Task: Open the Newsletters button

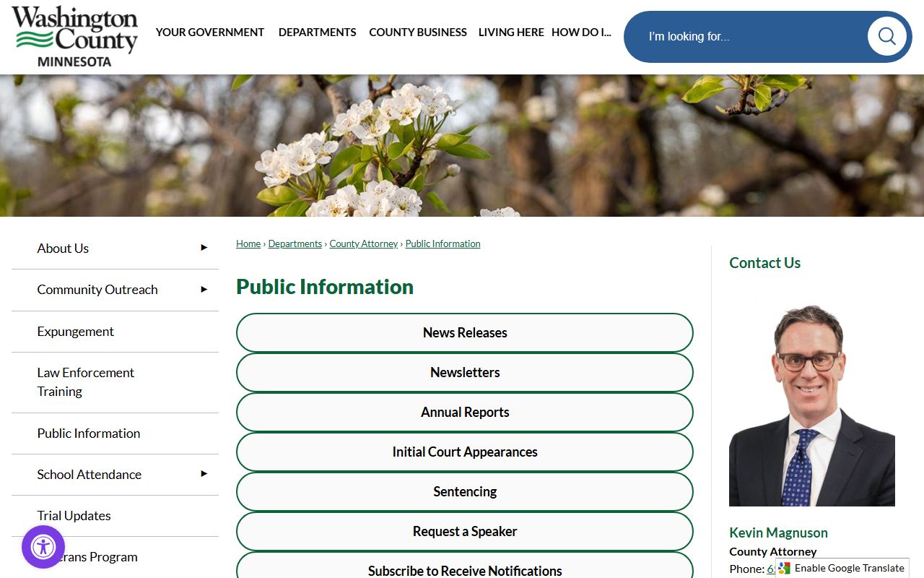Action: click(465, 372)
